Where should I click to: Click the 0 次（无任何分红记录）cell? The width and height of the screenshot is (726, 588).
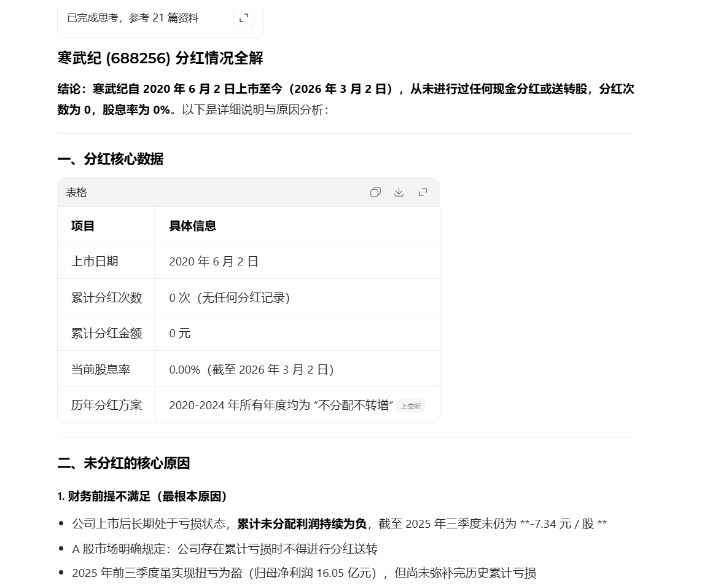(230, 297)
